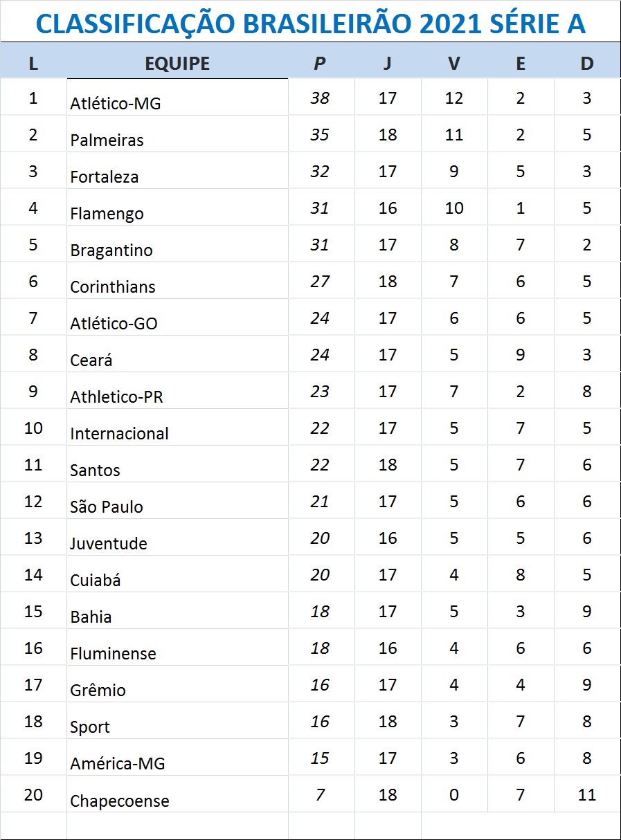
Task: Select the EQUIPE column header
Action: pyautogui.click(x=177, y=64)
